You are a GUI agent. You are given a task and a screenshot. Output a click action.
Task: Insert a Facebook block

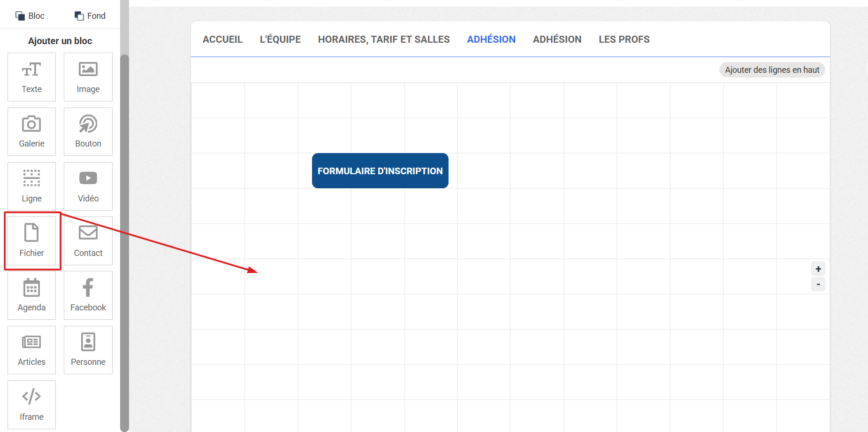click(88, 295)
